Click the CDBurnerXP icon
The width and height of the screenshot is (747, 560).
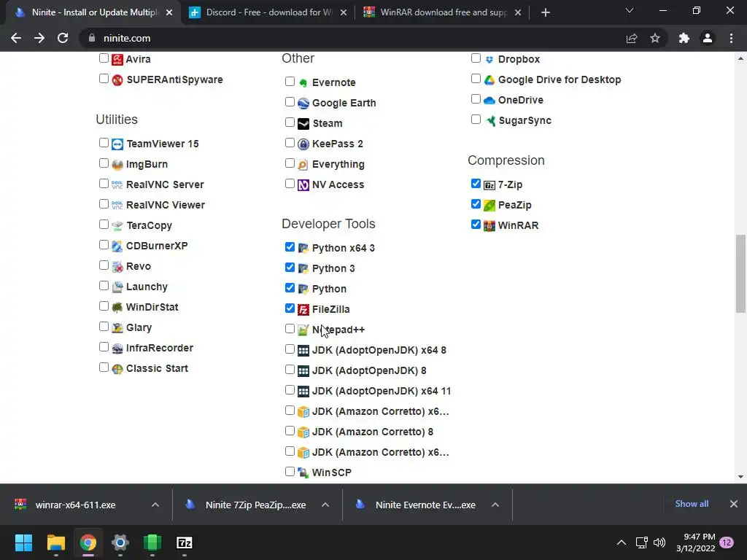pyautogui.click(x=117, y=246)
